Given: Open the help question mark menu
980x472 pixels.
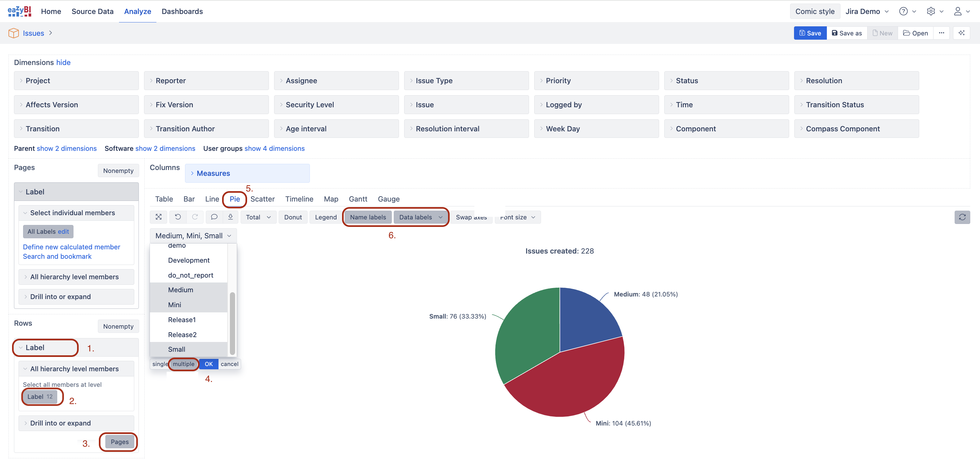Looking at the screenshot, I should tap(903, 11).
